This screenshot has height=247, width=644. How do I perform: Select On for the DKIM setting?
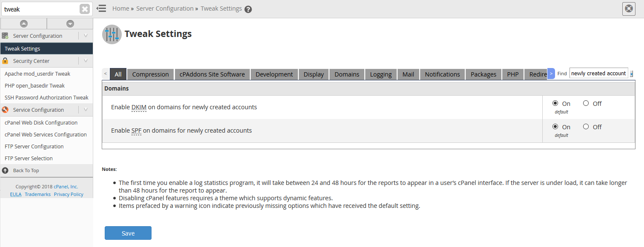tap(555, 103)
